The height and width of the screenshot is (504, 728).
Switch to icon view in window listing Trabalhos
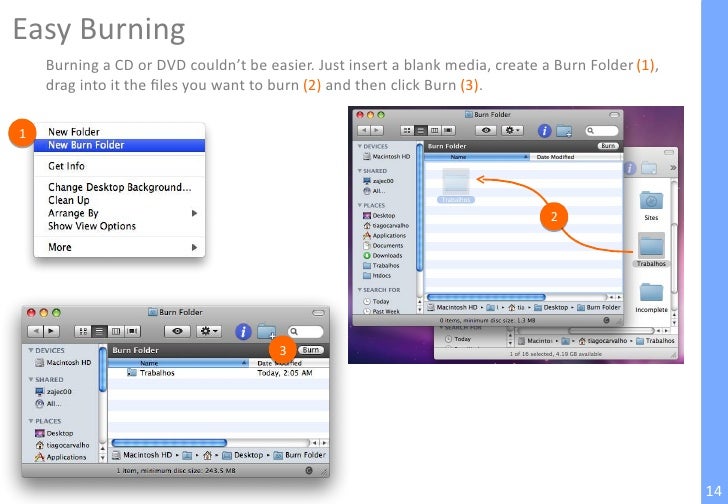[83, 331]
